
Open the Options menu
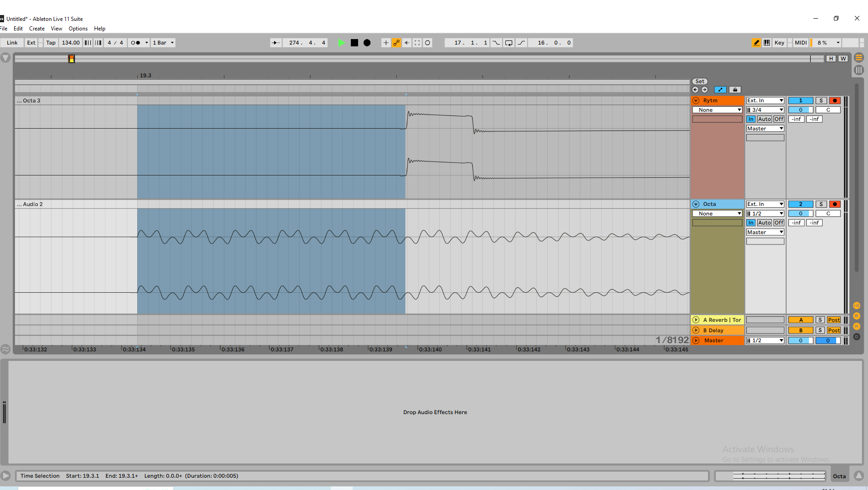click(78, 29)
